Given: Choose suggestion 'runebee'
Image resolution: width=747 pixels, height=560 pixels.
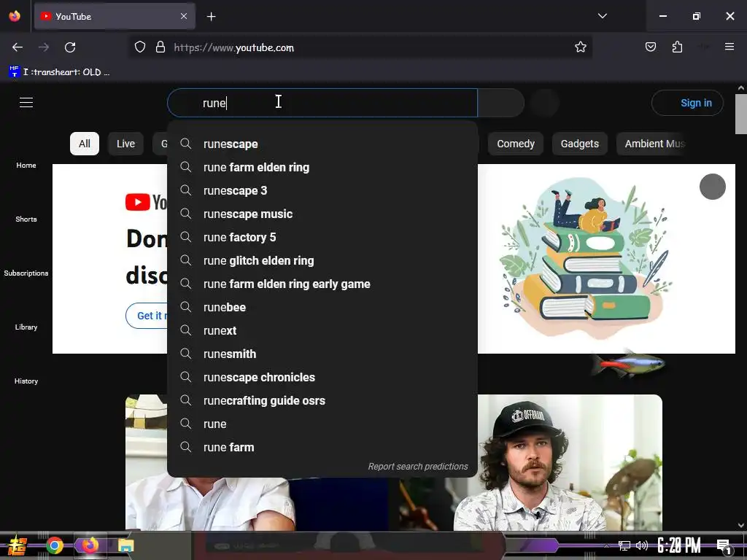Looking at the screenshot, I should (322, 307).
